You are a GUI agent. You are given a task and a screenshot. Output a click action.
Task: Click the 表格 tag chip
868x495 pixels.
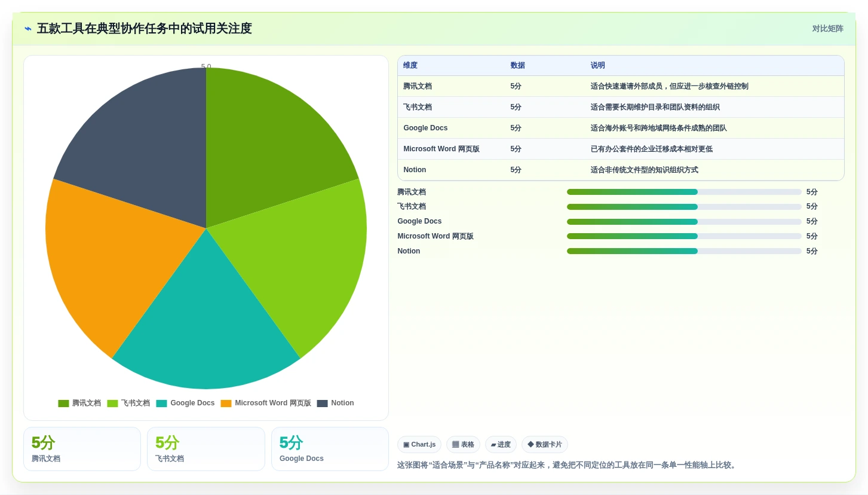tap(463, 445)
